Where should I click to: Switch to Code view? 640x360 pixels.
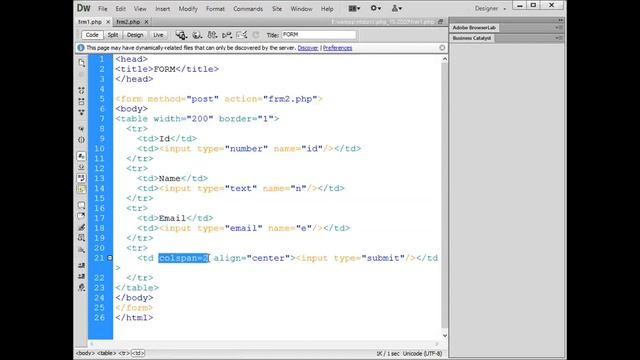tap(92, 35)
